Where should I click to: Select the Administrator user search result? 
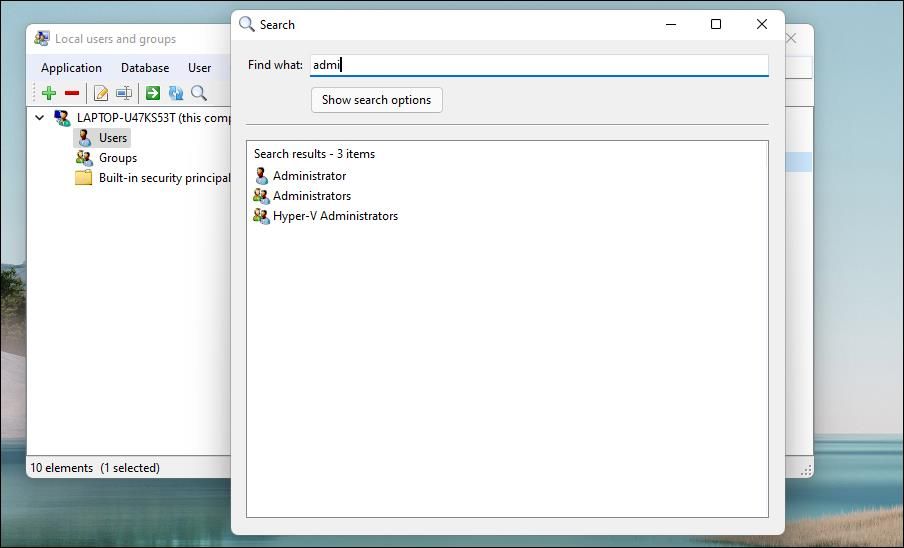[x=309, y=176]
